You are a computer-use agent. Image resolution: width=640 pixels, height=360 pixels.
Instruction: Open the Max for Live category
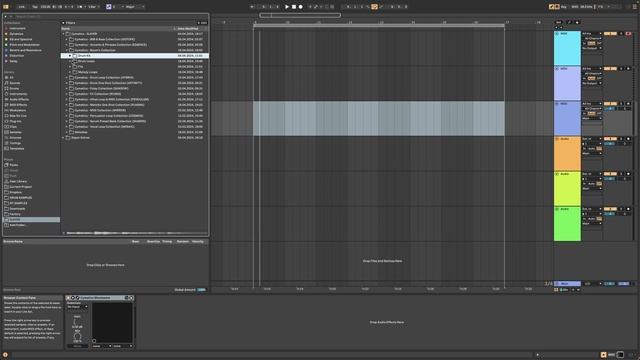click(18, 116)
